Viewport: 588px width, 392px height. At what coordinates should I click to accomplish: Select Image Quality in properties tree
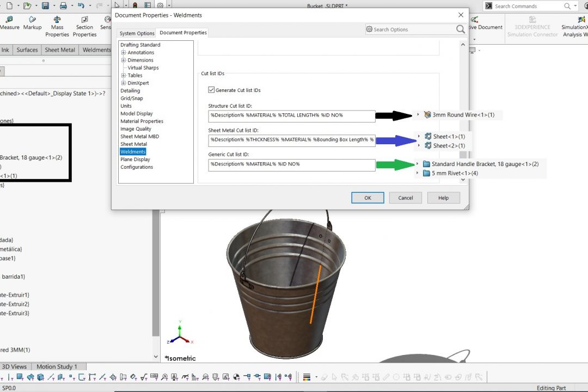coord(136,128)
